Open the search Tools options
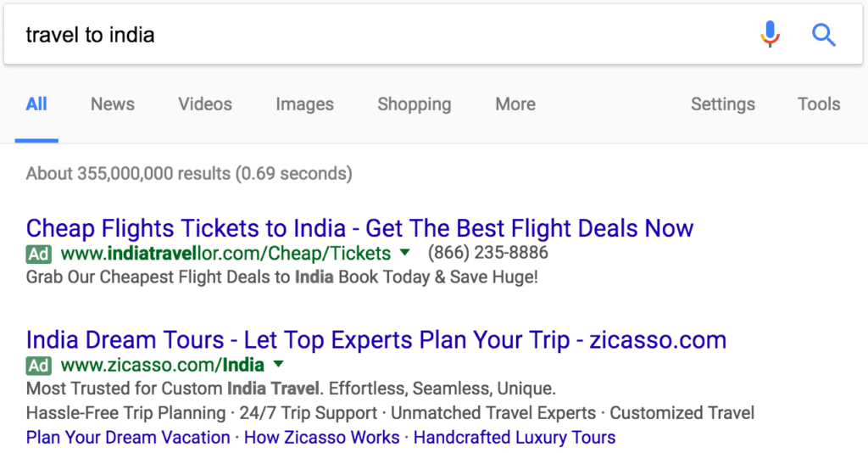The height and width of the screenshot is (453, 868). (x=819, y=104)
